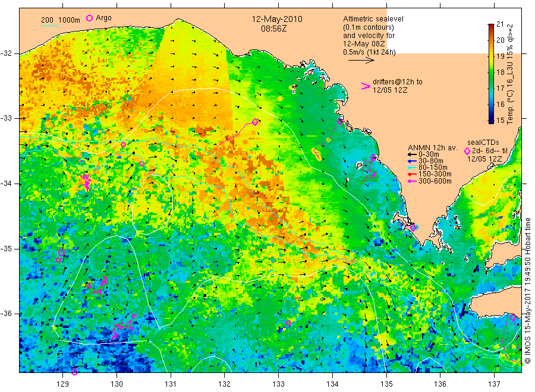The image size is (535, 392).
Task: Select the Argo float circle near 133.2E, 36.1S
Action: click(288, 323)
